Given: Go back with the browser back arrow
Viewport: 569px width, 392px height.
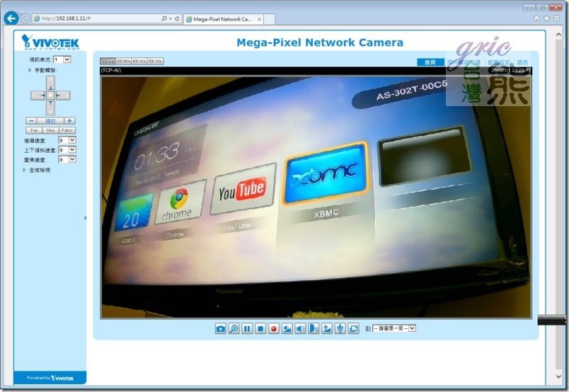Looking at the screenshot, I should pos(11,18).
